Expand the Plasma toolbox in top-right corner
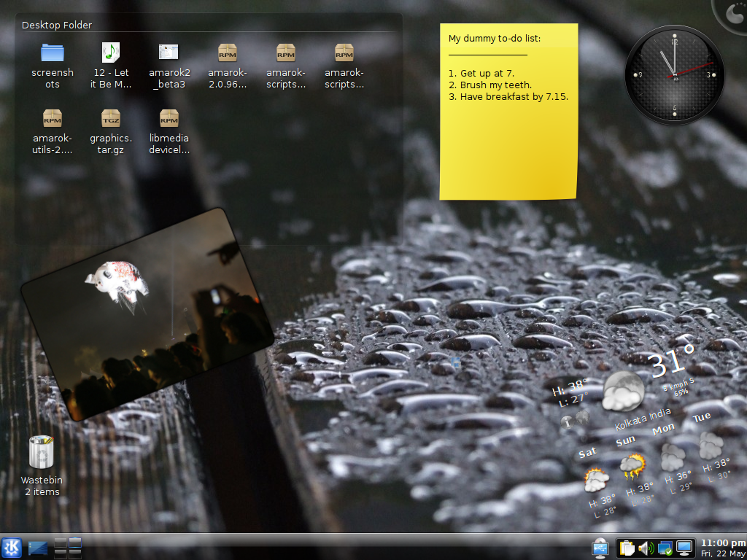Screen dimensions: 747x560 733,12
